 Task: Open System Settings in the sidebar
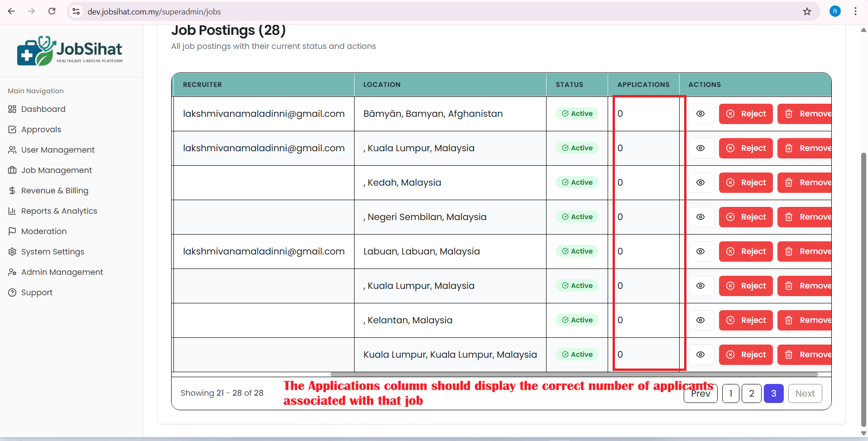point(53,252)
